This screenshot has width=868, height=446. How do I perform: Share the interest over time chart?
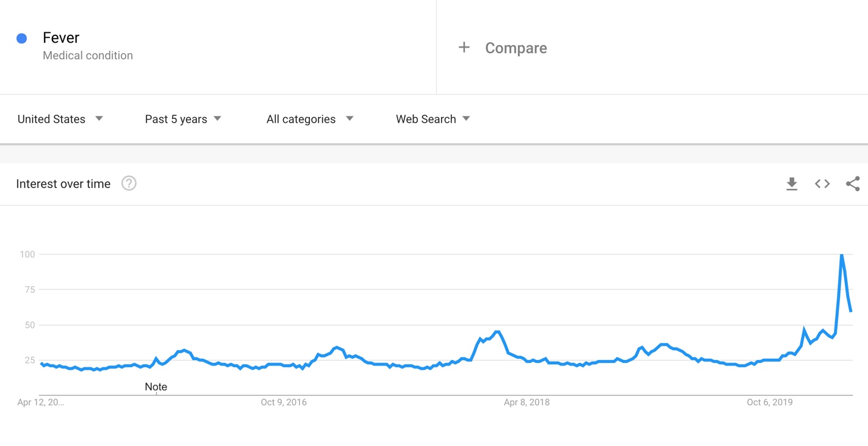pyautogui.click(x=853, y=184)
